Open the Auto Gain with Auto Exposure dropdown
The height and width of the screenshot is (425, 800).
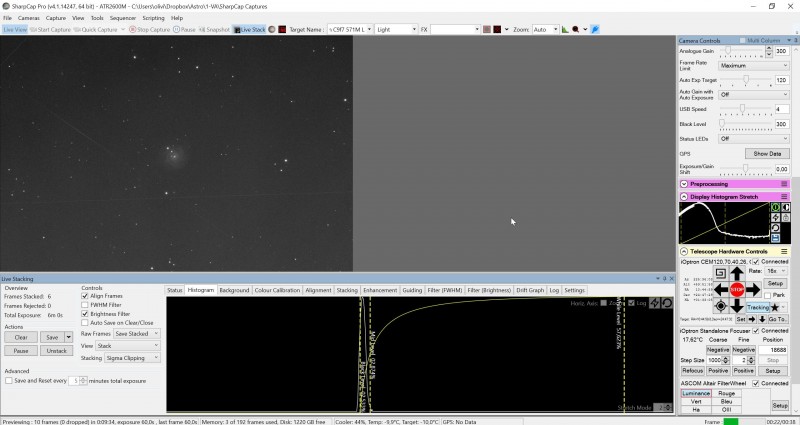tap(754, 94)
